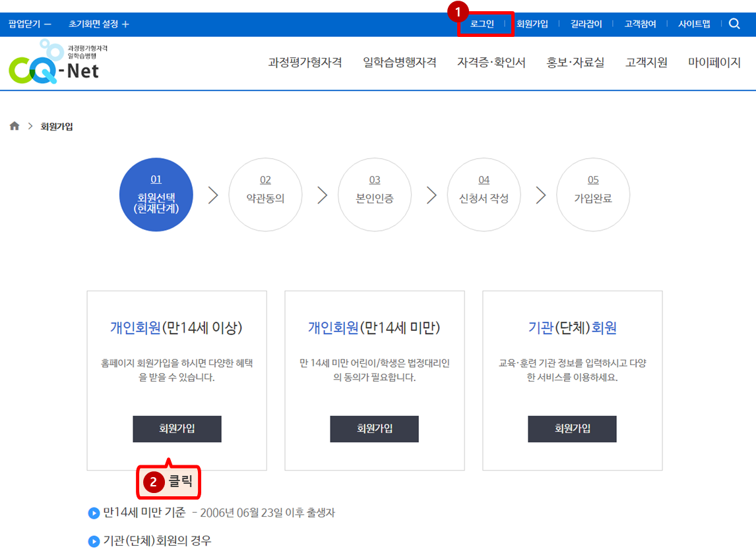Select step 01 회원선택 circle
This screenshot has width=756, height=551.
[x=156, y=194]
